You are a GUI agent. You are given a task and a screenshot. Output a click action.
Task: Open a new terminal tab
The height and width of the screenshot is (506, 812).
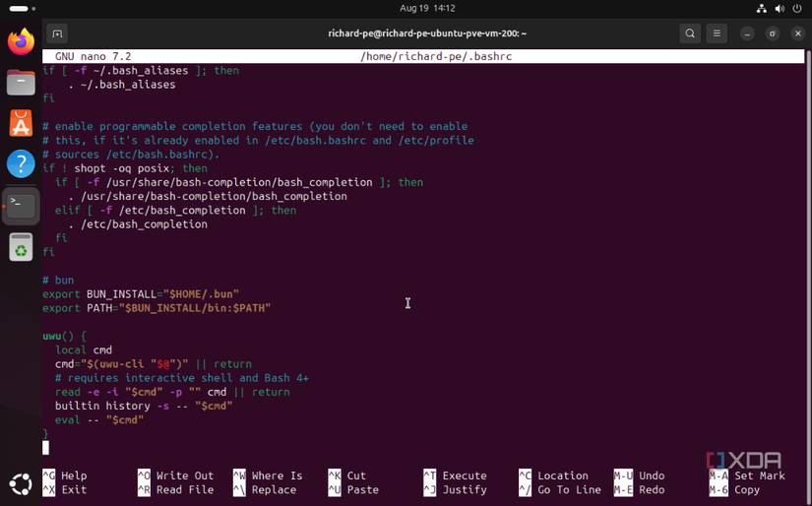[x=57, y=33]
